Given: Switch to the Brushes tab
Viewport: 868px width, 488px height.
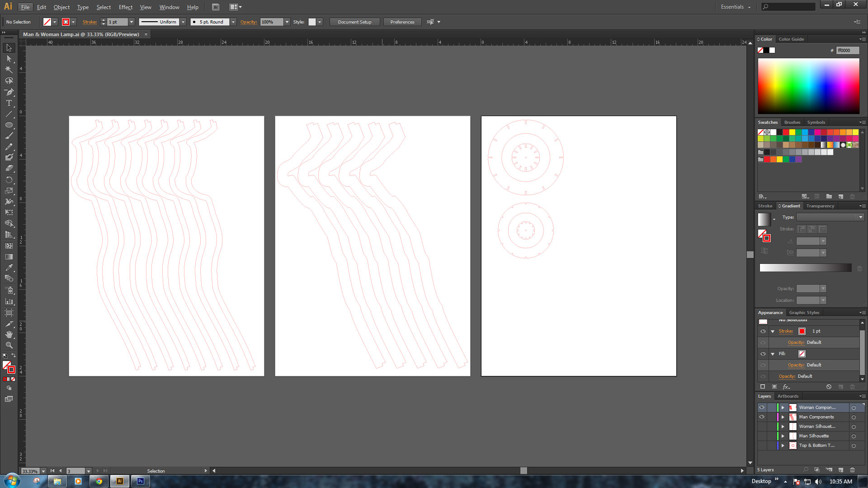Looking at the screenshot, I should (792, 122).
